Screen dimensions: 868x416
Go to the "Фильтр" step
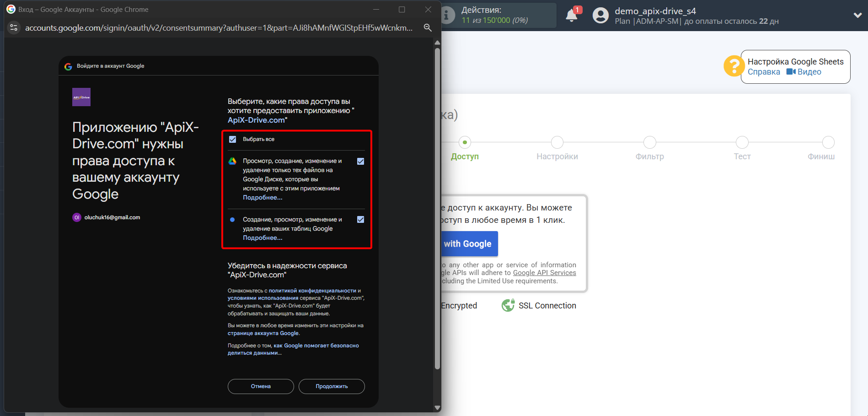tap(649, 143)
